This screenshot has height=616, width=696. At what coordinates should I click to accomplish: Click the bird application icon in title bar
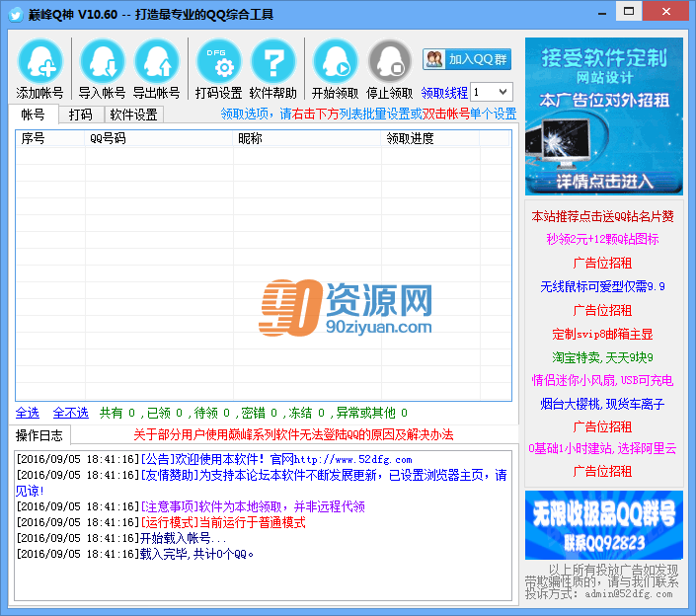(x=16, y=15)
